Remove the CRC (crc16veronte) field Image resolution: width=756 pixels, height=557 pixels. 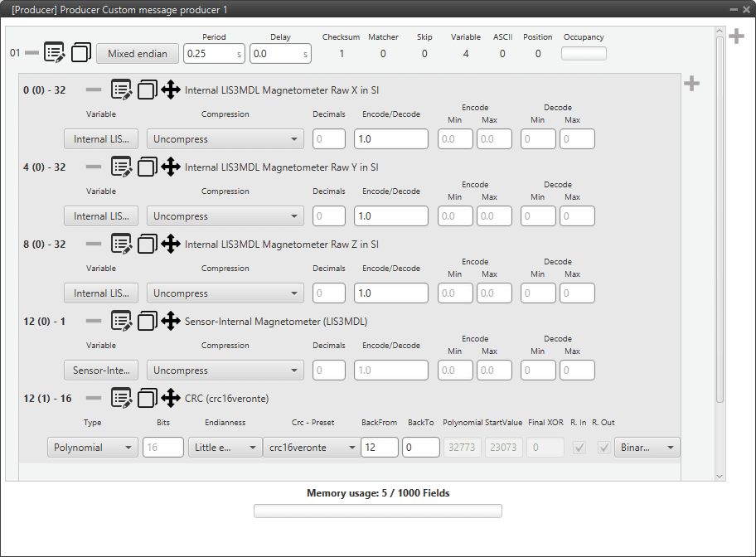point(94,399)
